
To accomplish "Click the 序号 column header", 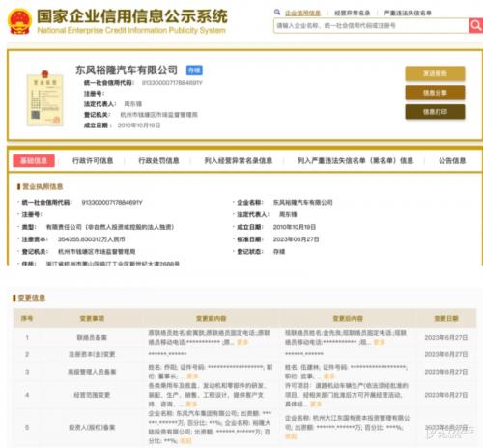I will click(27, 319).
